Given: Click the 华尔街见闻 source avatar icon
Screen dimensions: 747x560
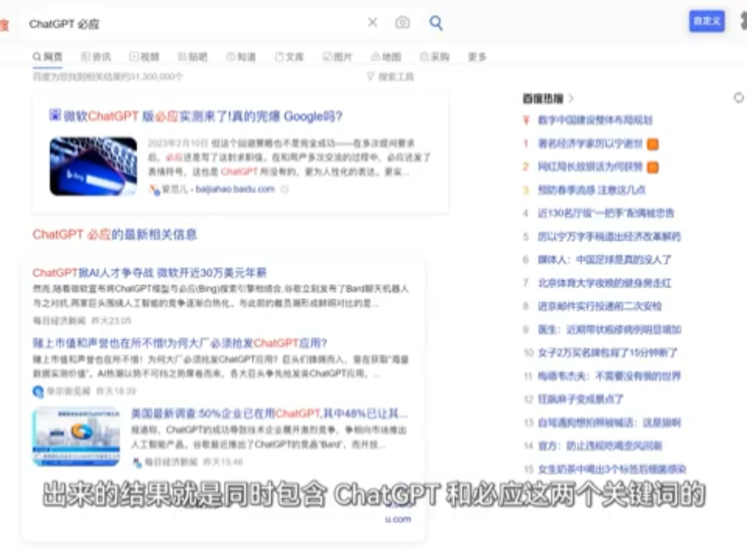Looking at the screenshot, I should pyautogui.click(x=38, y=391).
